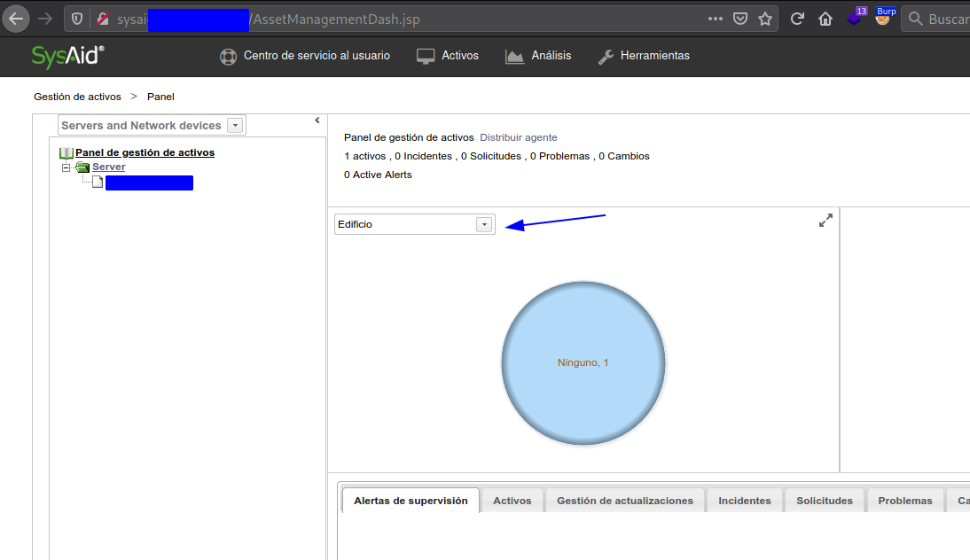Click the browser reload icon
Screen dimensions: 970x560
click(797, 19)
